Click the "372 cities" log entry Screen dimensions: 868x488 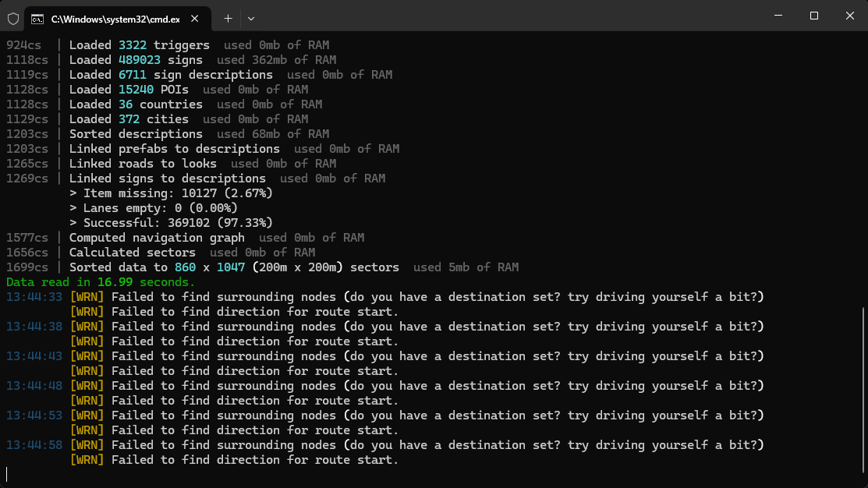[153, 119]
